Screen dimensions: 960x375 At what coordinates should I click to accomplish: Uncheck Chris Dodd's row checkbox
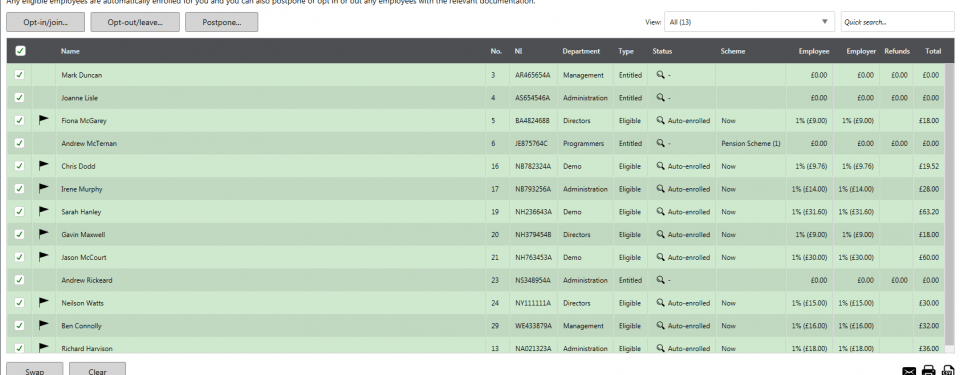(x=20, y=165)
